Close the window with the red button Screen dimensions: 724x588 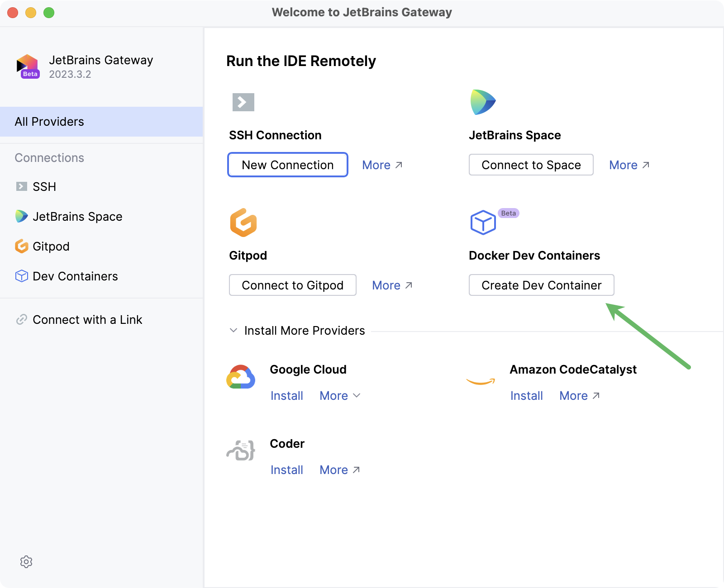[x=13, y=13]
